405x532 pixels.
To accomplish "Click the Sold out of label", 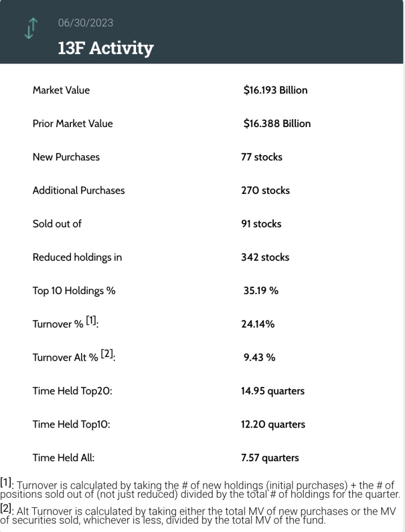I will [x=57, y=224].
